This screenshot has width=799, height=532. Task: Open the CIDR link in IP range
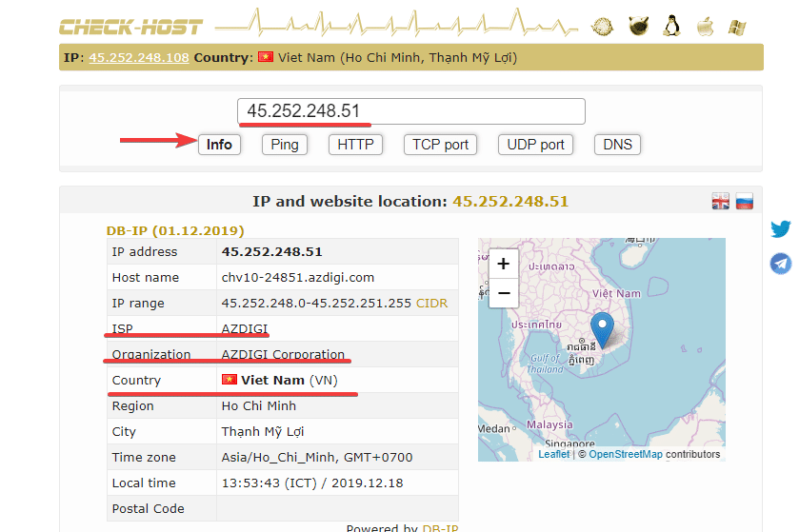click(431, 304)
